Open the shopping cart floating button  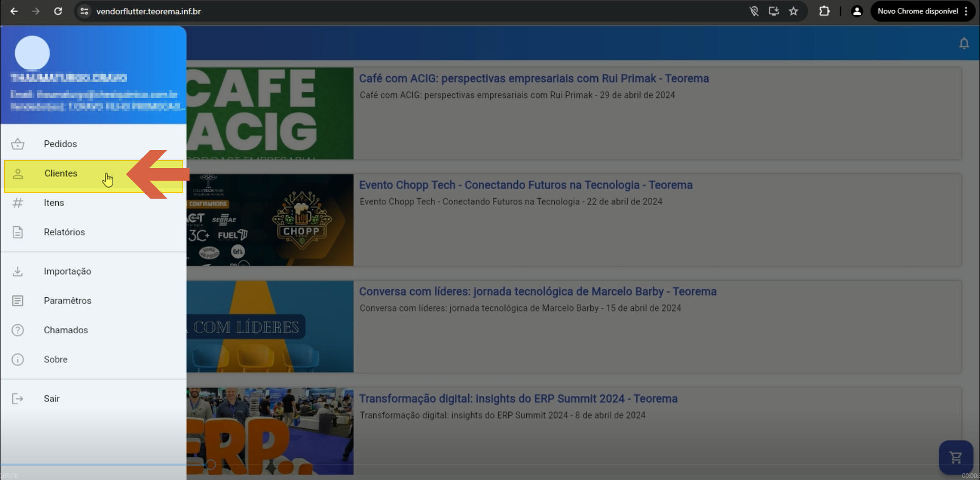tap(956, 457)
